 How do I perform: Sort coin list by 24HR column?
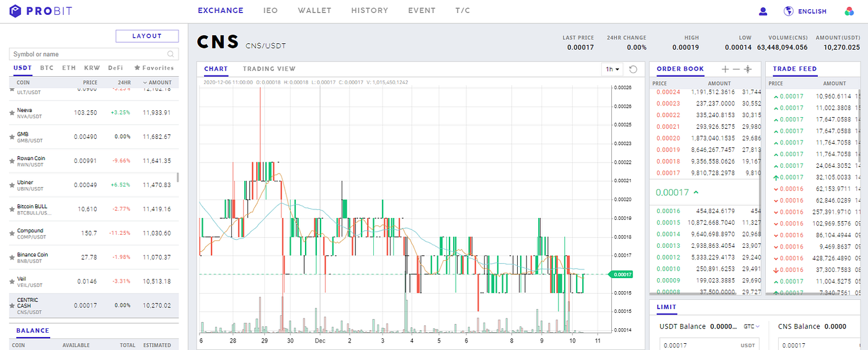pos(124,82)
